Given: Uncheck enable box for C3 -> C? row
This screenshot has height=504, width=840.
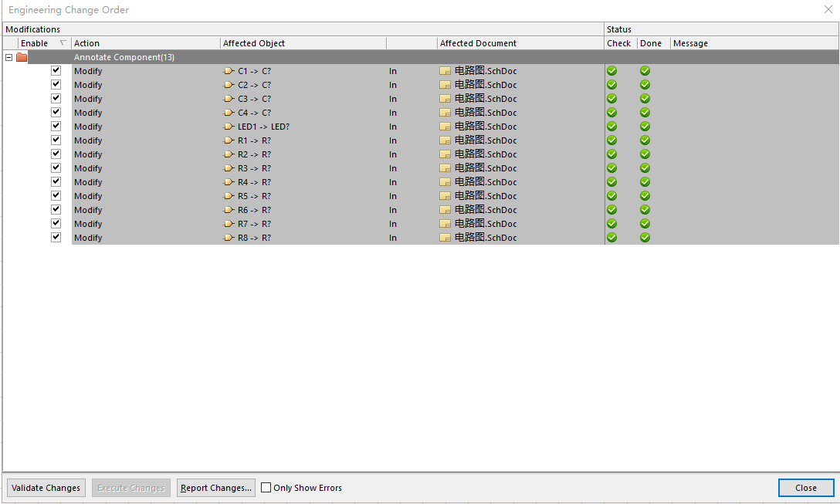Looking at the screenshot, I should tap(56, 99).
